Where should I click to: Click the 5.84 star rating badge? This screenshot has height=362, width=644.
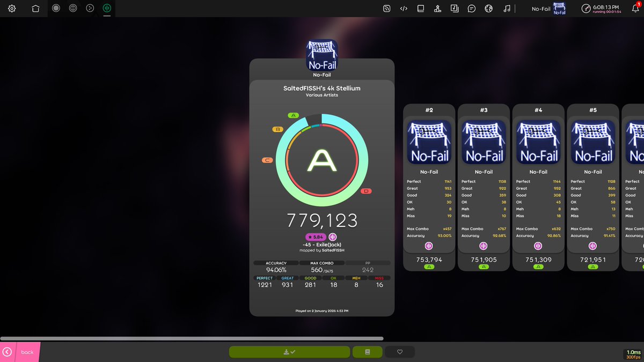coord(316,237)
